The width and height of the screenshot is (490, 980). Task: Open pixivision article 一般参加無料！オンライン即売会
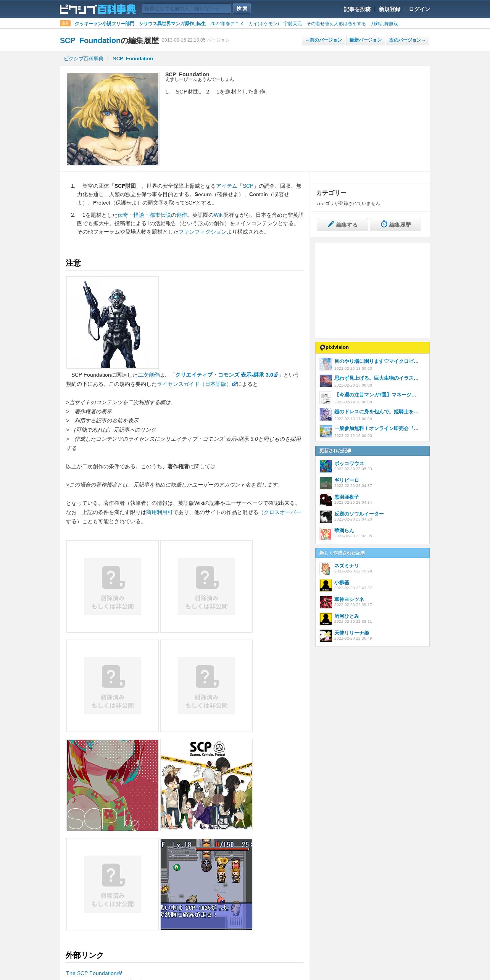pyautogui.click(x=376, y=428)
